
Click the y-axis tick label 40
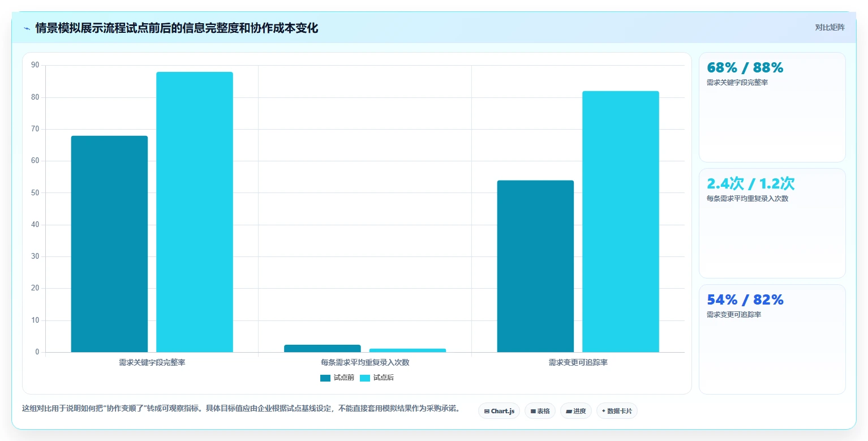35,225
